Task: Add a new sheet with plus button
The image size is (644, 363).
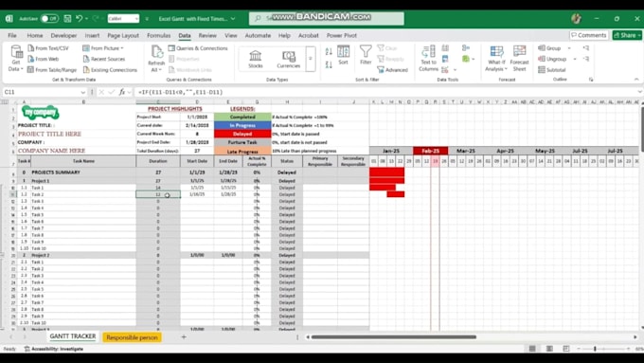Action: (184, 337)
